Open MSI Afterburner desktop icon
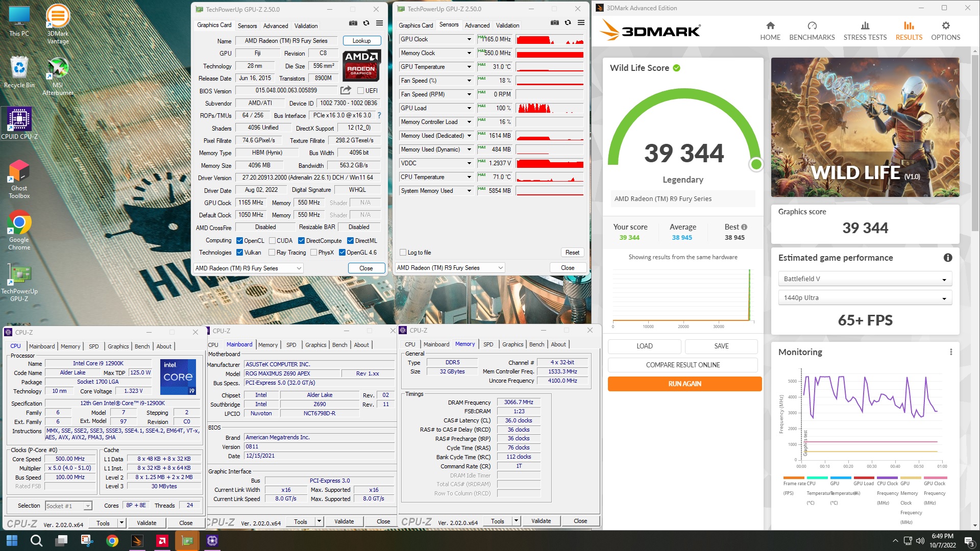Screen dimensions: 980x551 [58, 76]
